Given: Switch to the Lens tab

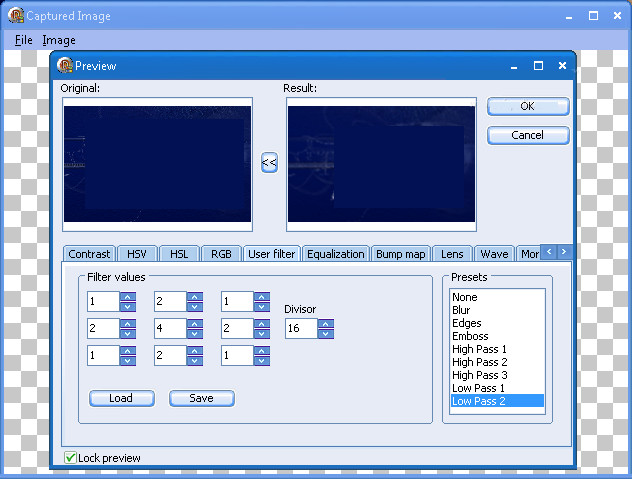Looking at the screenshot, I should [452, 254].
